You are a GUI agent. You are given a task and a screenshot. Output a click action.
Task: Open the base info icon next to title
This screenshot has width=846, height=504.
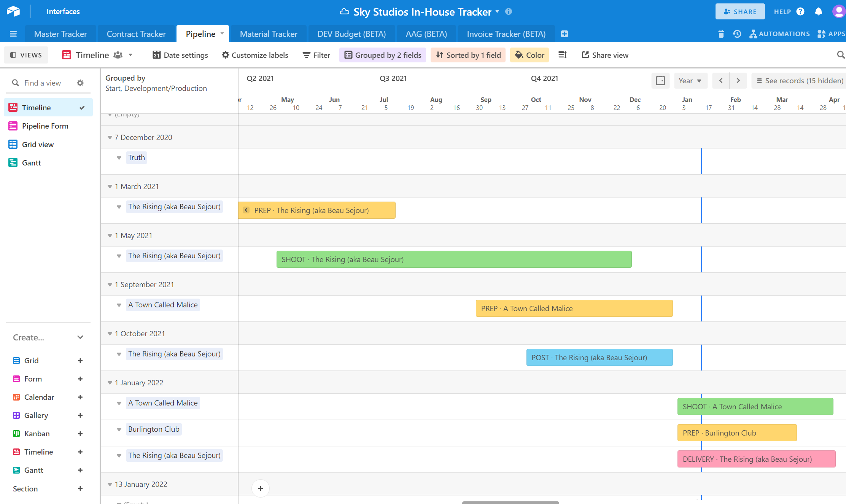[x=509, y=12]
